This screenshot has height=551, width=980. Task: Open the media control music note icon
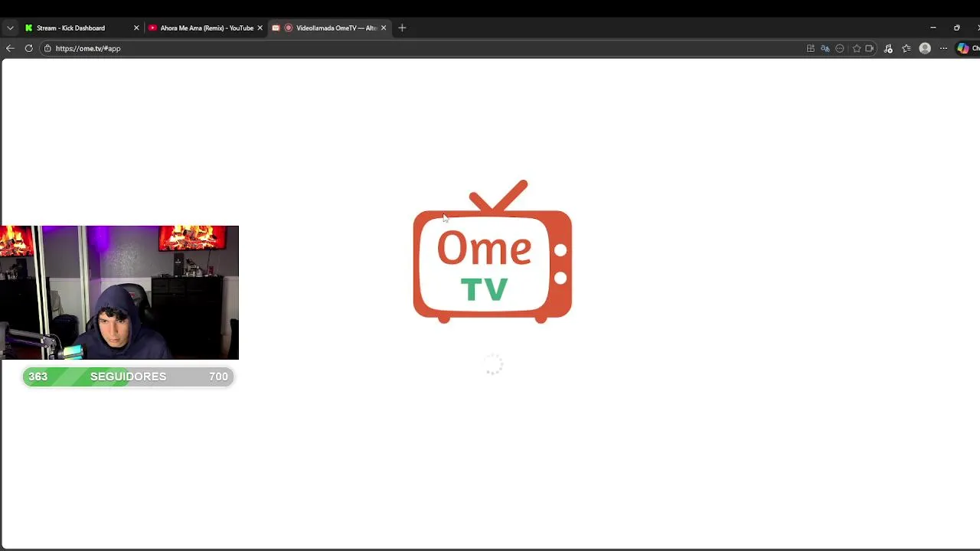[888, 48]
